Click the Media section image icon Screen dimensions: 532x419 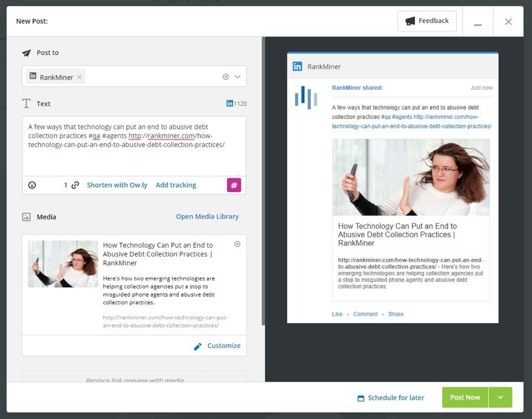pyautogui.click(x=27, y=217)
